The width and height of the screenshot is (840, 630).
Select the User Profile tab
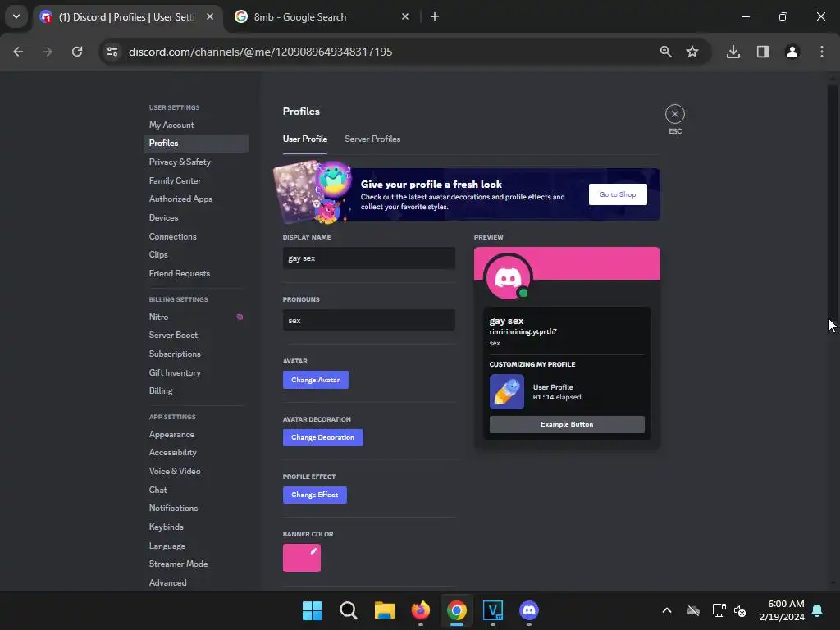305,139
